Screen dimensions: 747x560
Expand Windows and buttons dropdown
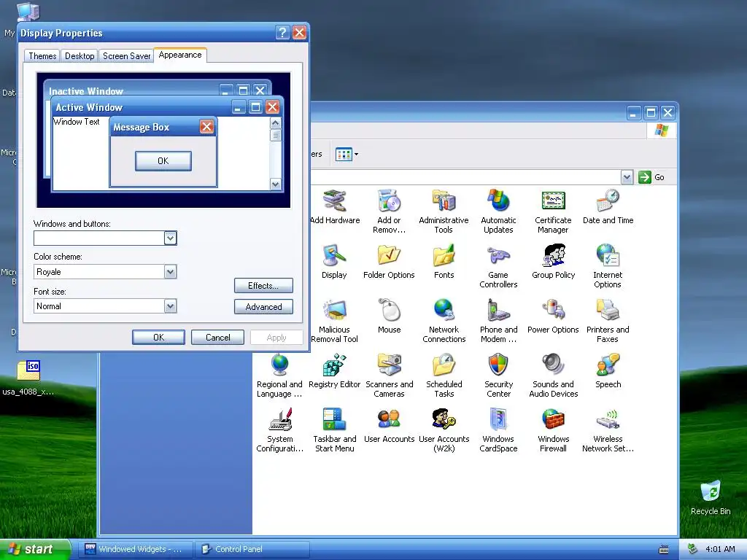pos(170,238)
